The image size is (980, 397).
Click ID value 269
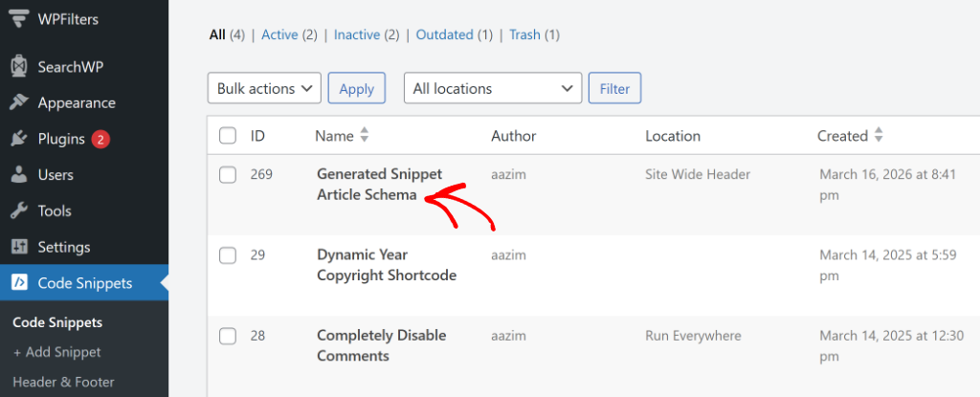(x=261, y=174)
